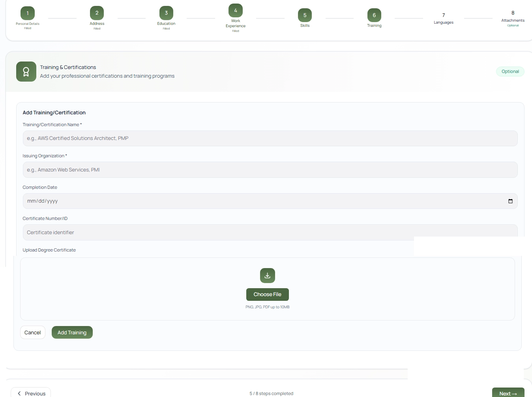Click the 'Certificate Number/ID' label

pyautogui.click(x=45, y=218)
